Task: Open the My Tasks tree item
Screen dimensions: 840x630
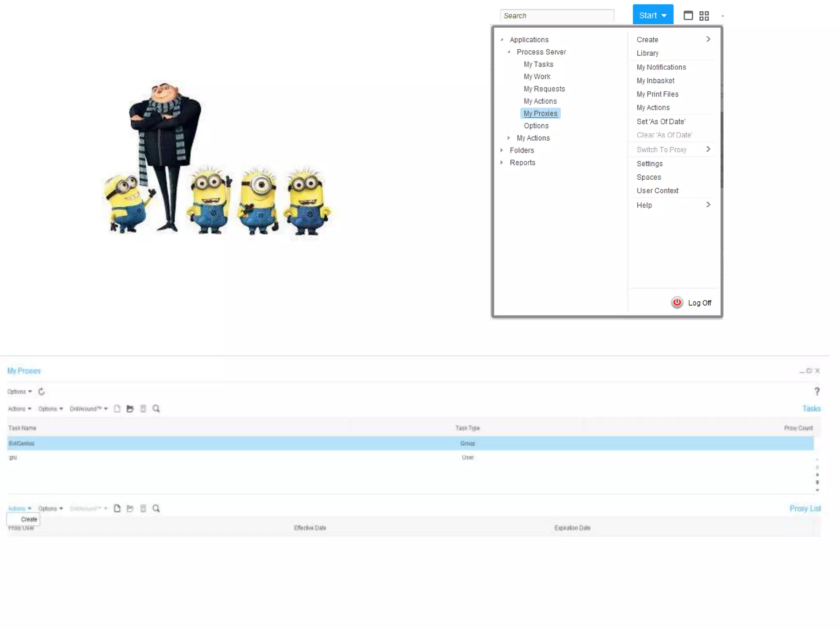Action: (x=538, y=64)
